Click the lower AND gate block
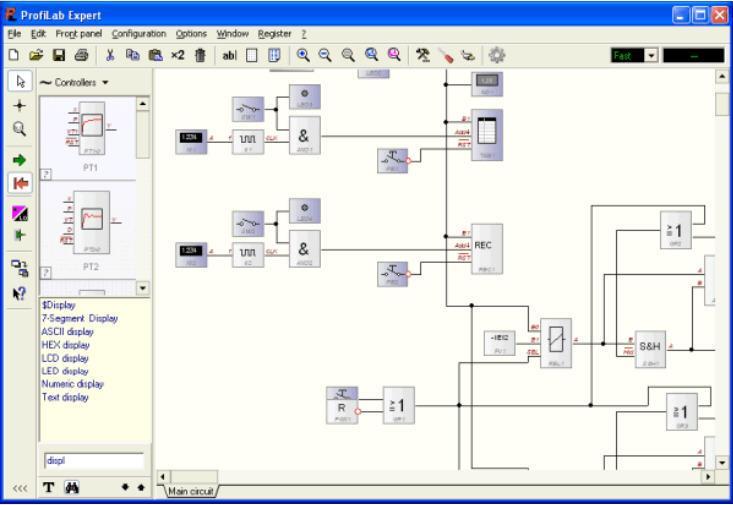Image resolution: width=733 pixels, height=505 pixels. point(304,249)
